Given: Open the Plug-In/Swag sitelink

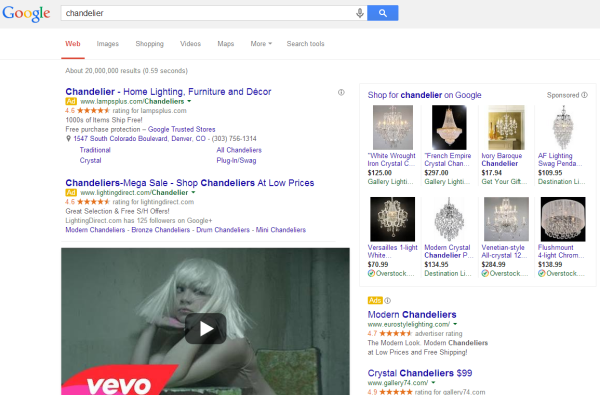Looking at the screenshot, I should pos(236,160).
